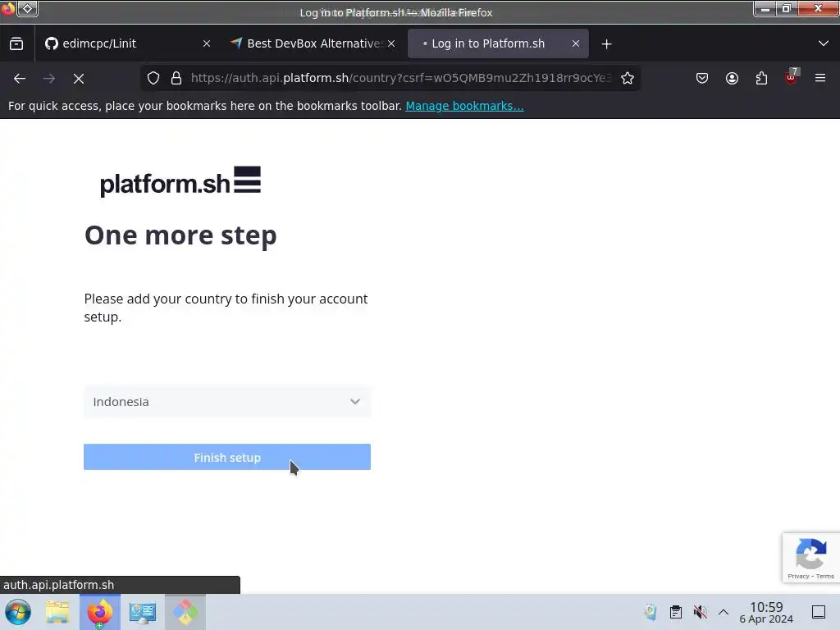
Task: Open Firefox View recent browsing icon
Action: click(x=16, y=43)
